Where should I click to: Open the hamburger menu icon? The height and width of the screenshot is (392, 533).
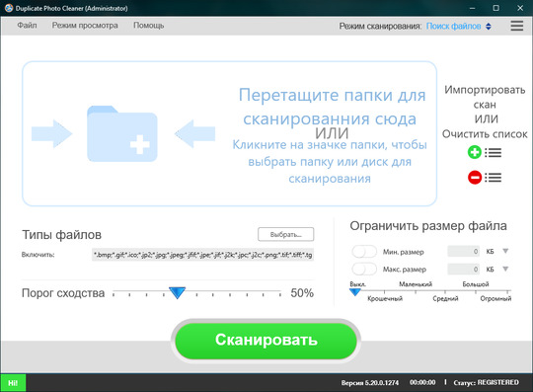pos(516,26)
